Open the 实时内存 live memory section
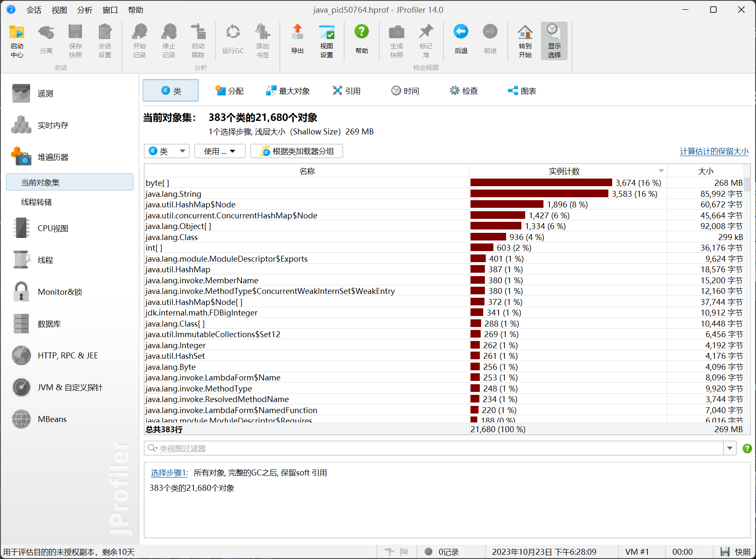756x559 pixels. (x=70, y=125)
